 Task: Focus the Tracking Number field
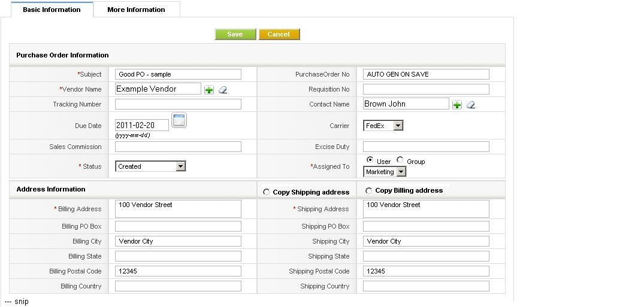179,104
